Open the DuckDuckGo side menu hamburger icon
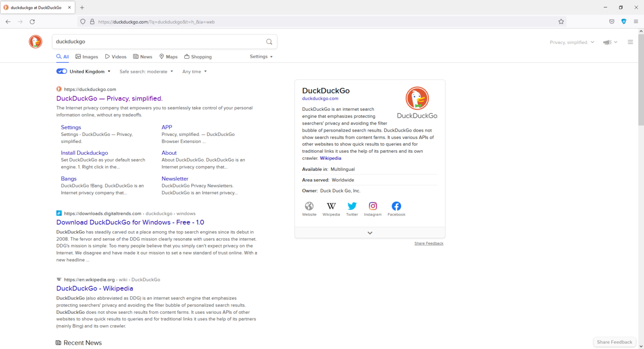The image size is (644, 349). [630, 42]
